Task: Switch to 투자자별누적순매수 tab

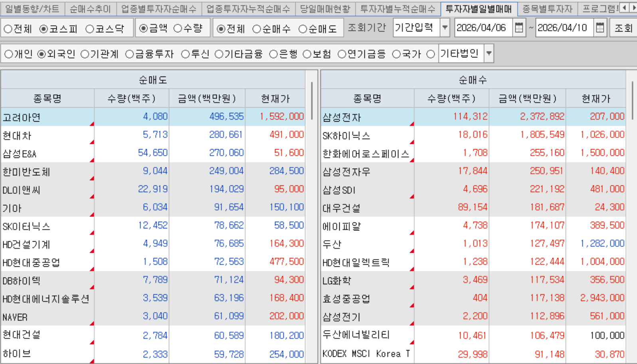Action: coord(398,9)
